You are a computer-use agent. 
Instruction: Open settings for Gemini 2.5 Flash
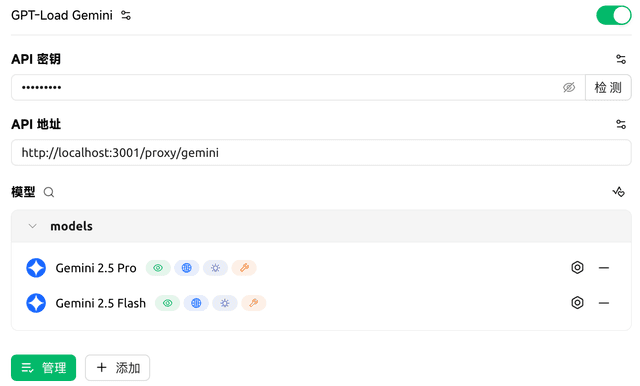(577, 303)
